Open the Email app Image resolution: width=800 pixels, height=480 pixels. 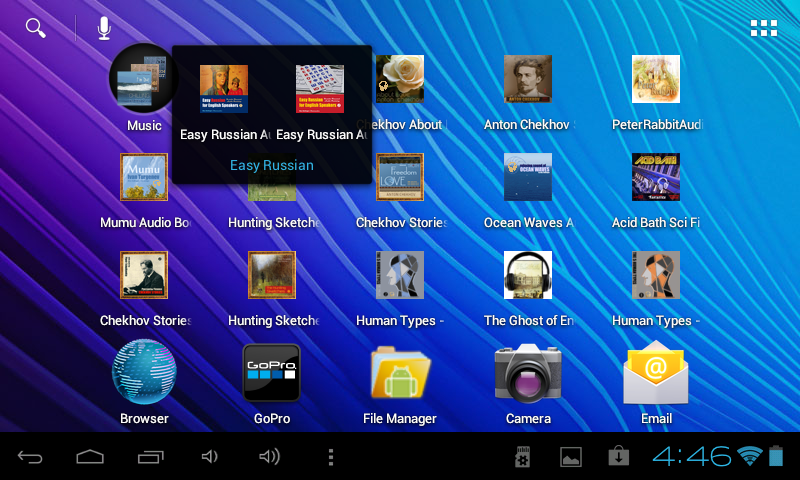(656, 373)
